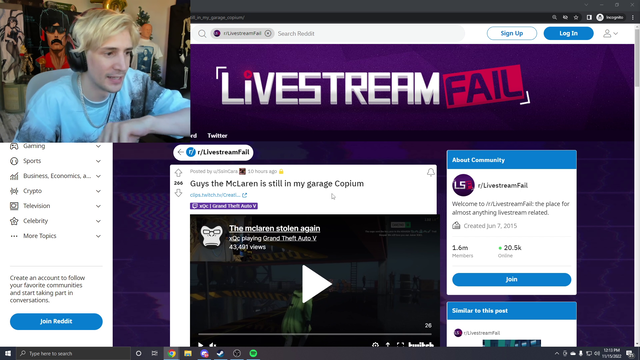
Task: Downvote the McLaren garage post
Action: 178,193
